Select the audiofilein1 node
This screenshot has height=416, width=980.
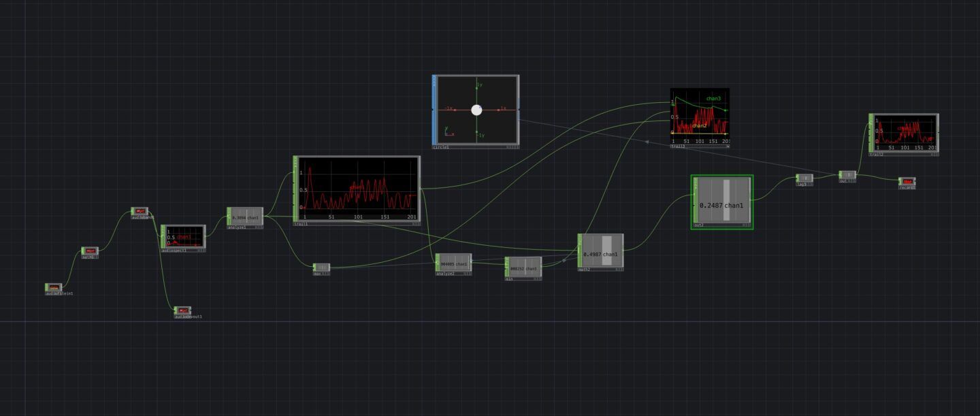[54, 287]
